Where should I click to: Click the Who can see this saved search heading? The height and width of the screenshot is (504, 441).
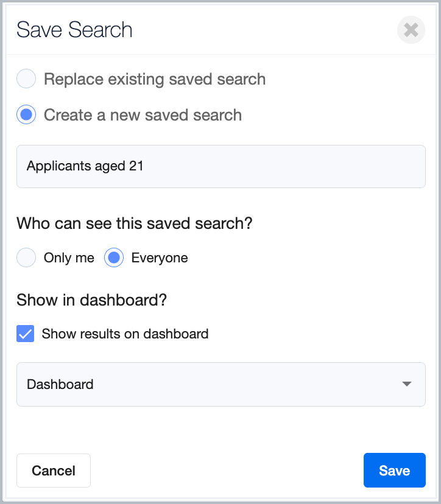(x=135, y=223)
